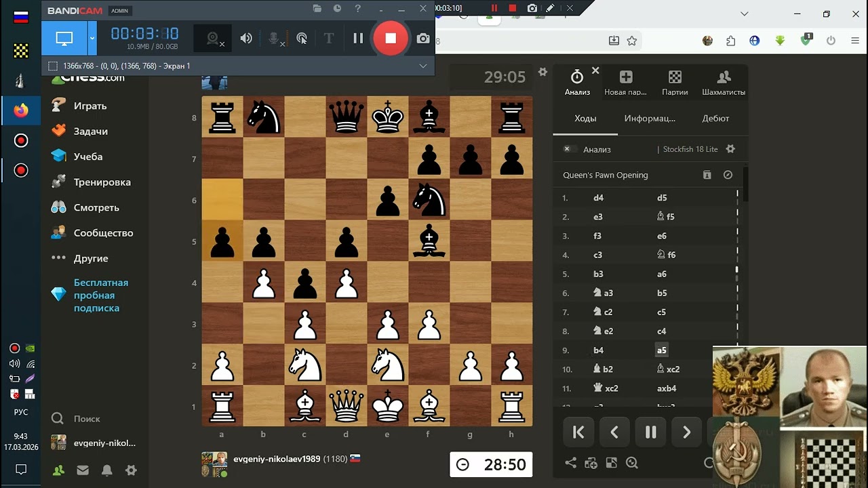The height and width of the screenshot is (488, 868).
Task: Toggle Bandicam microphone recording
Action: click(x=274, y=39)
